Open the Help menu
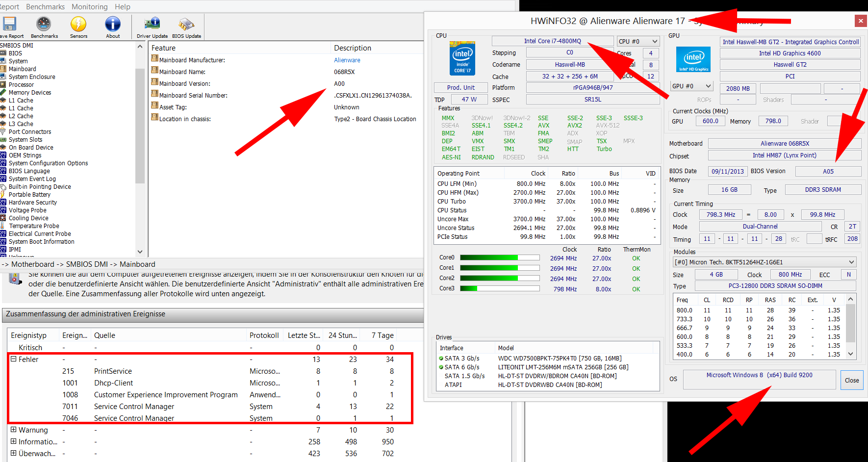Screen dimensions: 868x462 pyautogui.click(x=123, y=7)
